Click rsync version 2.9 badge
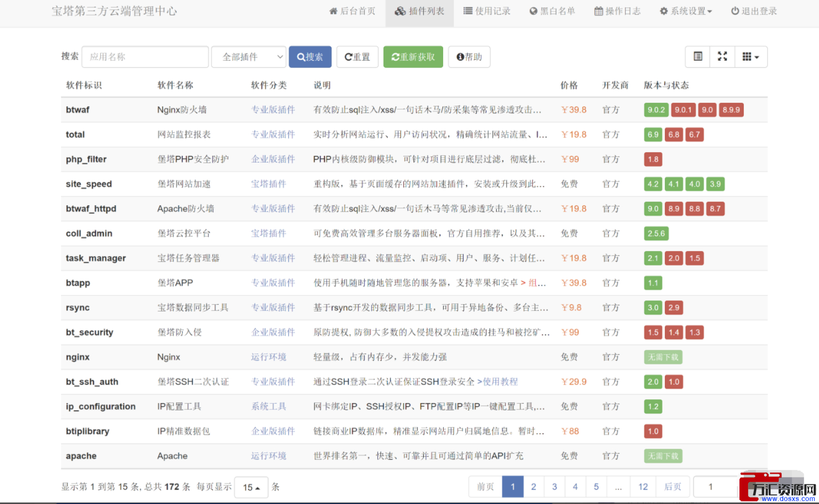 click(674, 308)
